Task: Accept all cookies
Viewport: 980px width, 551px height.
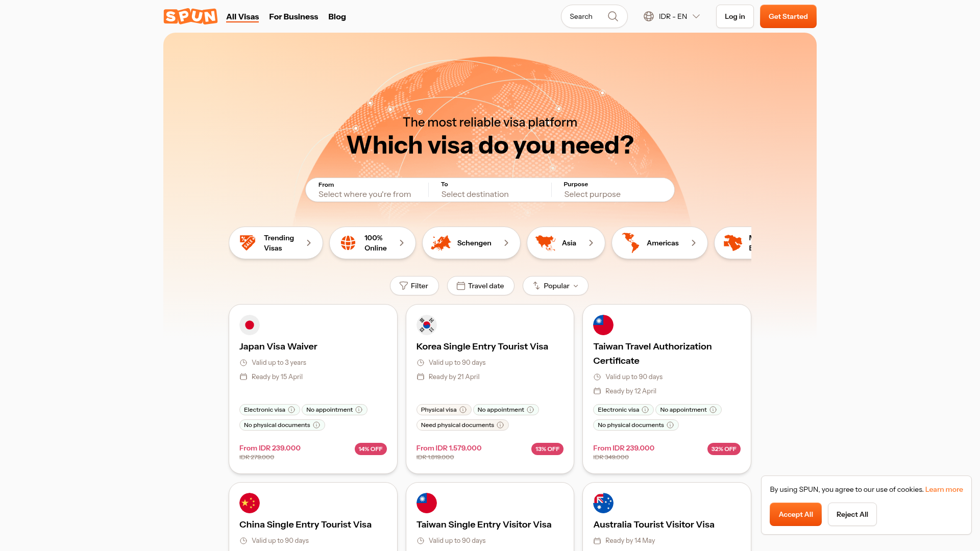Action: pos(796,514)
